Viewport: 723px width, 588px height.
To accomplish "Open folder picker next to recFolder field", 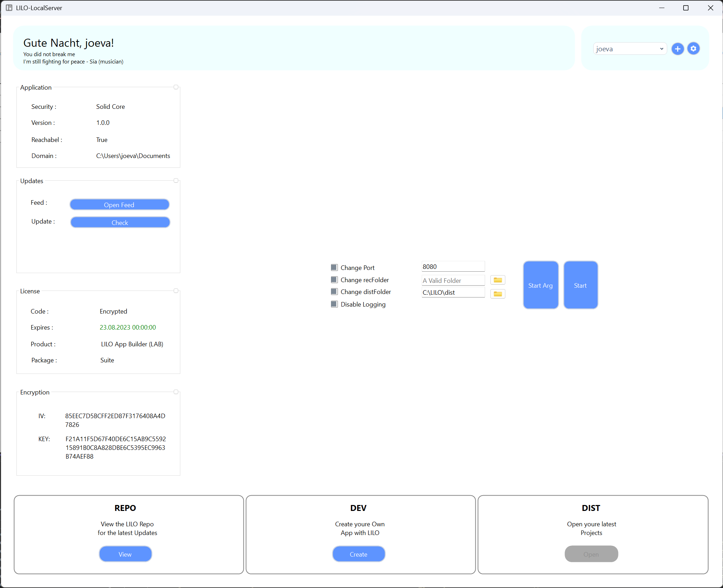I will 497,280.
